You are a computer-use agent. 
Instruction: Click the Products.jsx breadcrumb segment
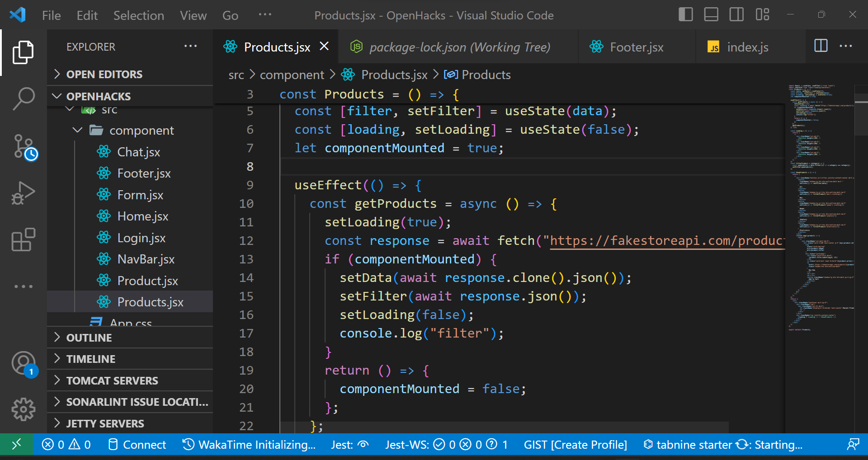(385, 75)
